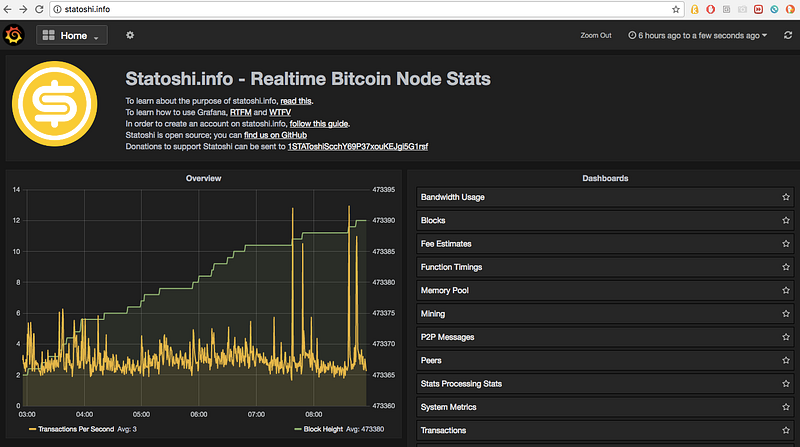Click the teal circular extension icon

coord(774,9)
